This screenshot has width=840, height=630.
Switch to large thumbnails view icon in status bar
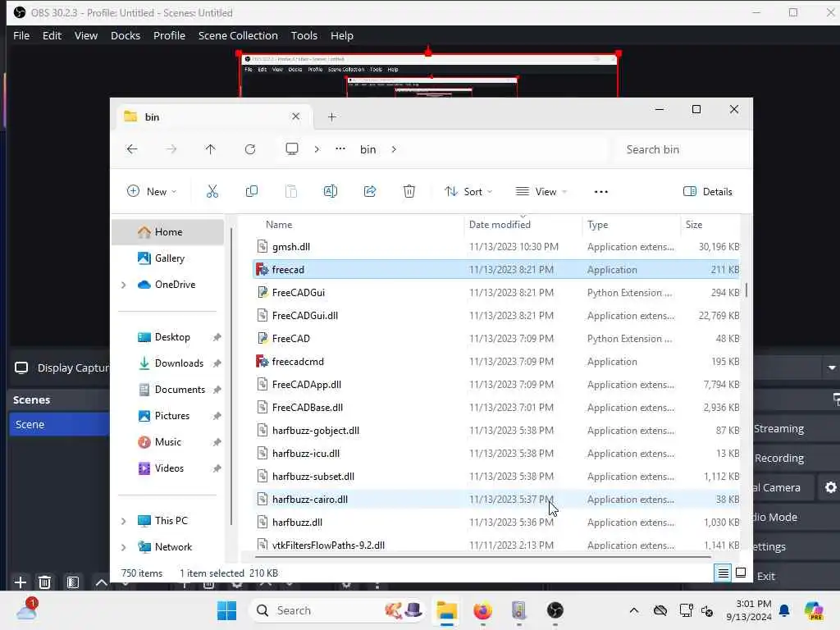(741, 573)
